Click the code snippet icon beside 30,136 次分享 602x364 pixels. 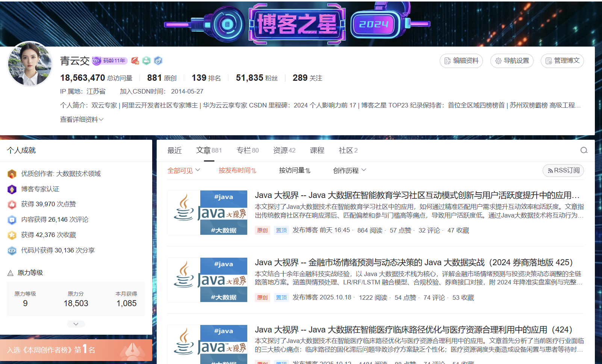[x=12, y=251]
